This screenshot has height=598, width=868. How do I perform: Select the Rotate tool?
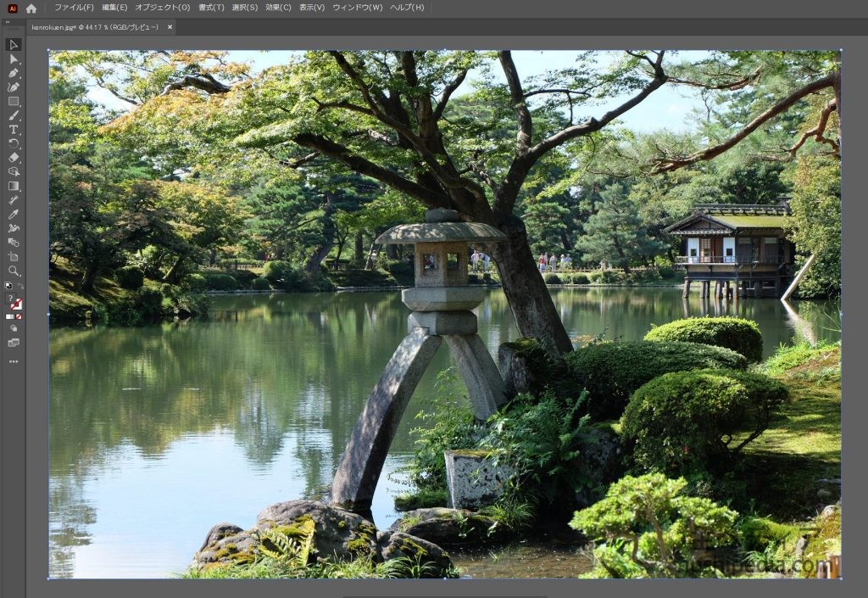coord(14,143)
